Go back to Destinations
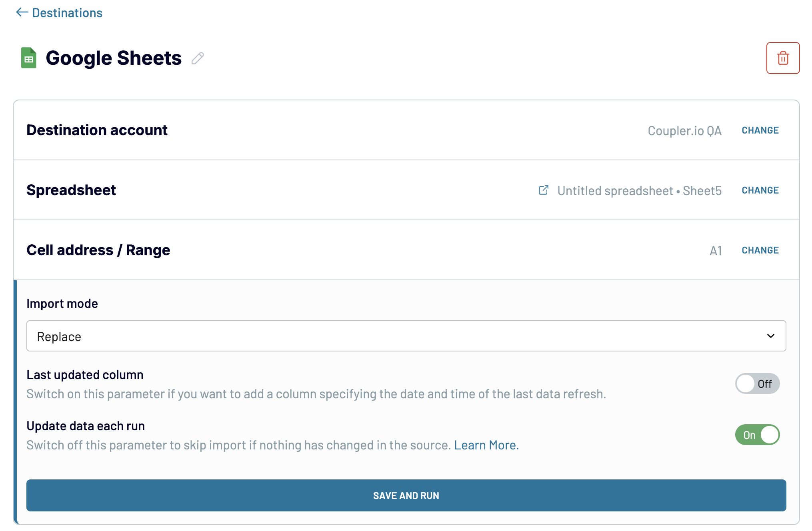Screen dimensions: 812x531 point(59,13)
